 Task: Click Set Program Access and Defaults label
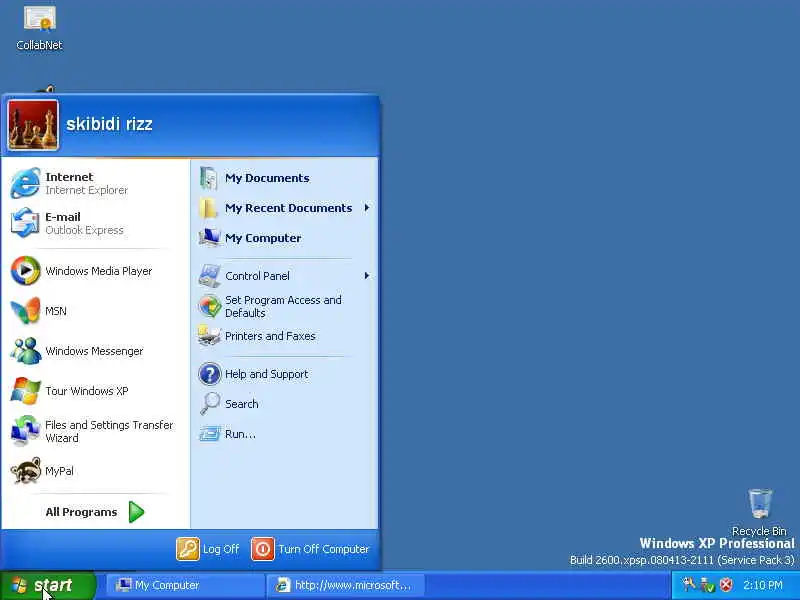[x=283, y=306]
